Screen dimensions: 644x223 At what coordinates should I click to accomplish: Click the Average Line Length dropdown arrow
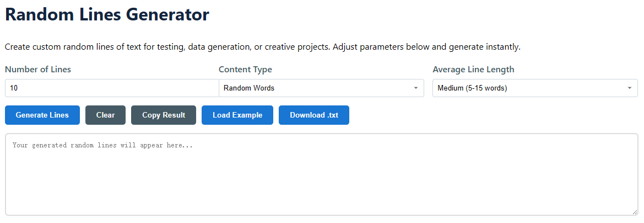tap(629, 88)
